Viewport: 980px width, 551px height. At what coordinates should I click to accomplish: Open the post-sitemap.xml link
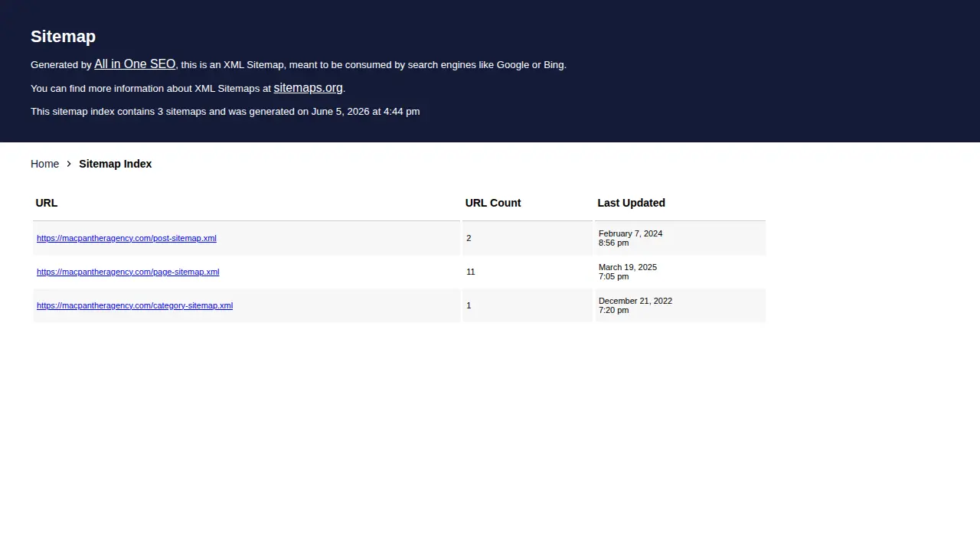coord(126,238)
